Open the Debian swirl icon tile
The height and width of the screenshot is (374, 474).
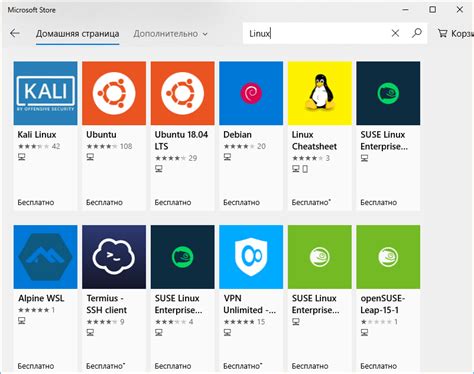pyautogui.click(x=251, y=93)
